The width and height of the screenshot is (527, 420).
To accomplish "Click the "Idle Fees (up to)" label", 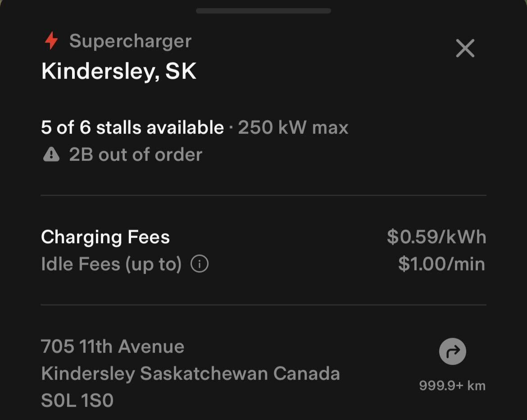I will click(x=111, y=264).
